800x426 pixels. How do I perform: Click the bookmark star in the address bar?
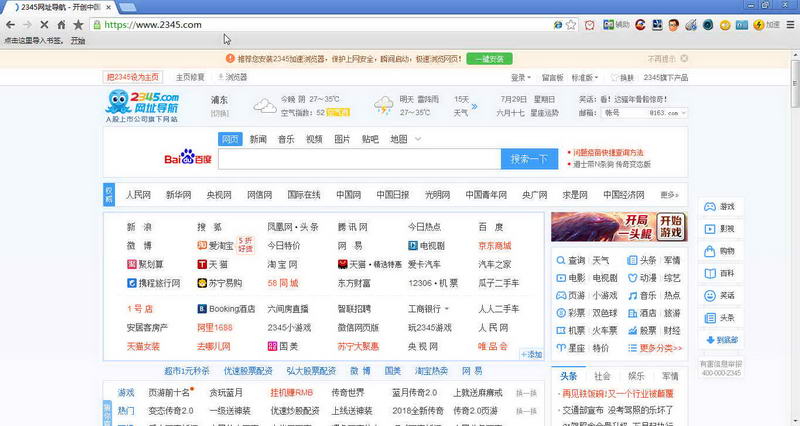pos(571,24)
